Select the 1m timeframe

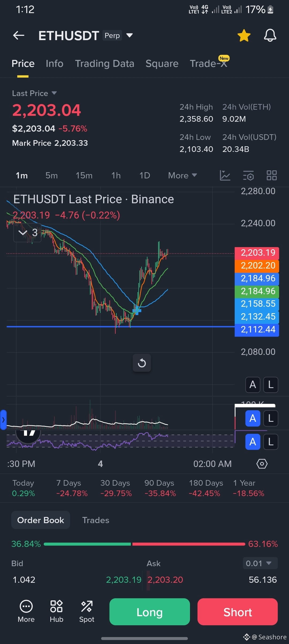22,175
